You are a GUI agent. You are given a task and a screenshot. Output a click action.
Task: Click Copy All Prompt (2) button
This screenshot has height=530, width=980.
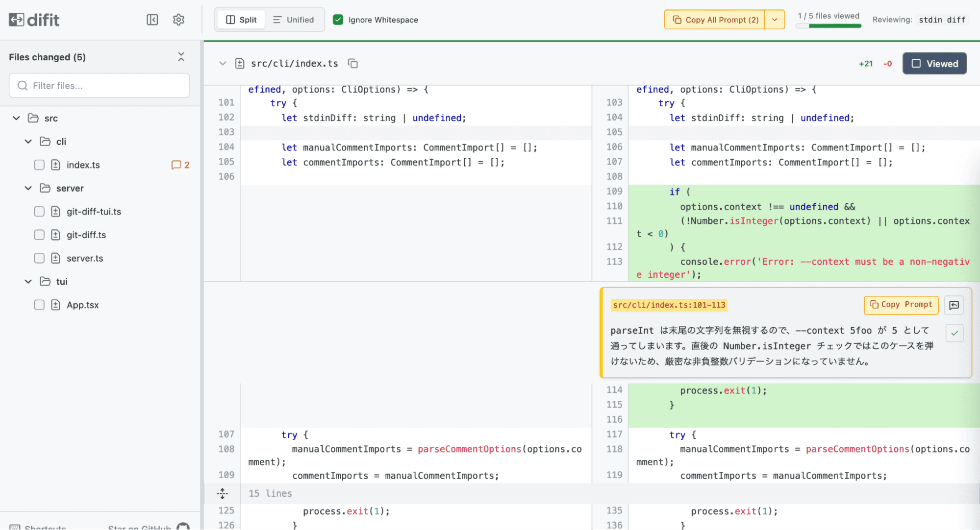[x=715, y=20]
